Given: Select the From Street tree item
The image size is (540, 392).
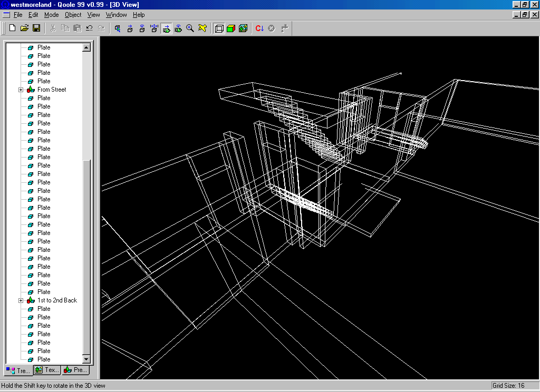Looking at the screenshot, I should click(52, 90).
